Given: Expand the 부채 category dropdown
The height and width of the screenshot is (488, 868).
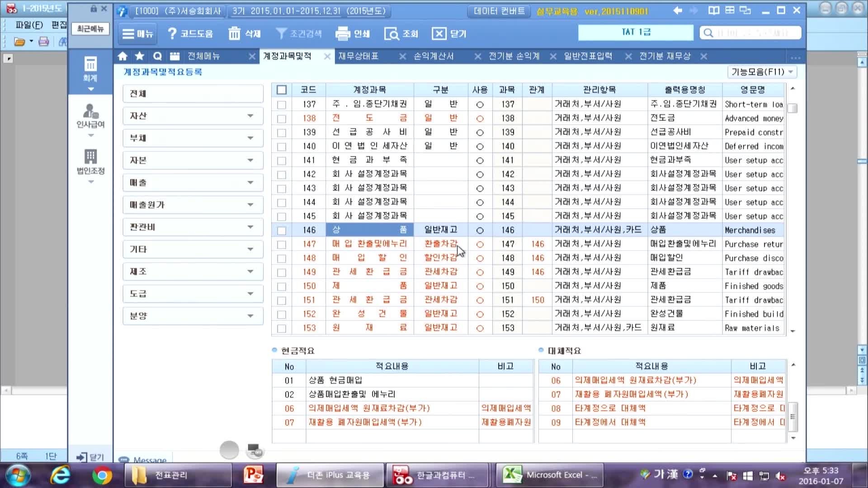Looking at the screenshot, I should (250, 138).
